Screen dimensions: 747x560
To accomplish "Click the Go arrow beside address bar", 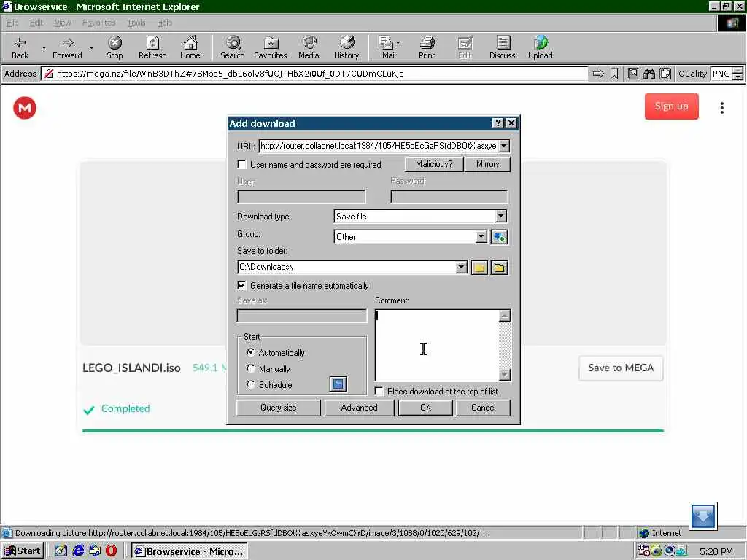I will 598,74.
